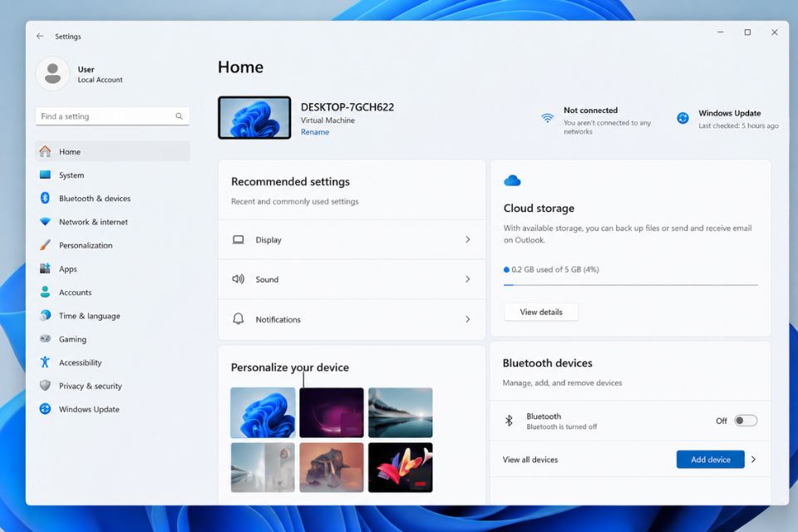Go to Network & internet settings

112,221
